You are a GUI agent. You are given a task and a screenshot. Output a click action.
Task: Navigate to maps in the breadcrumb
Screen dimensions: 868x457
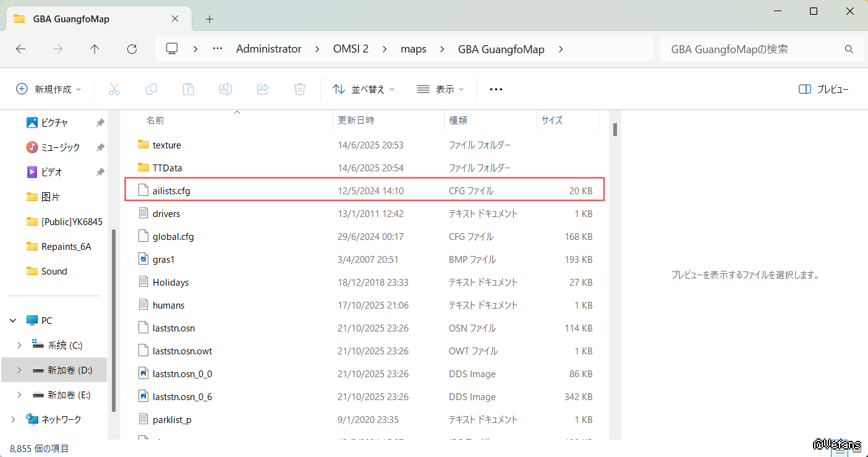tap(413, 49)
